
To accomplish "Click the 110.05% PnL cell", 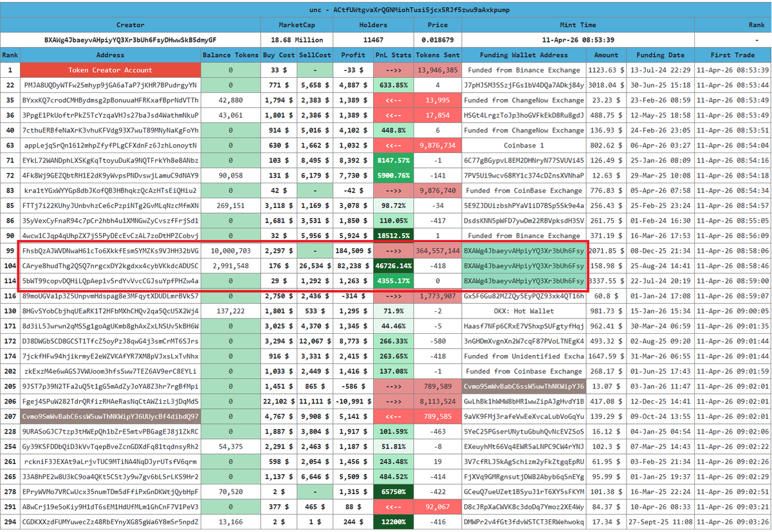I will pos(394,221).
